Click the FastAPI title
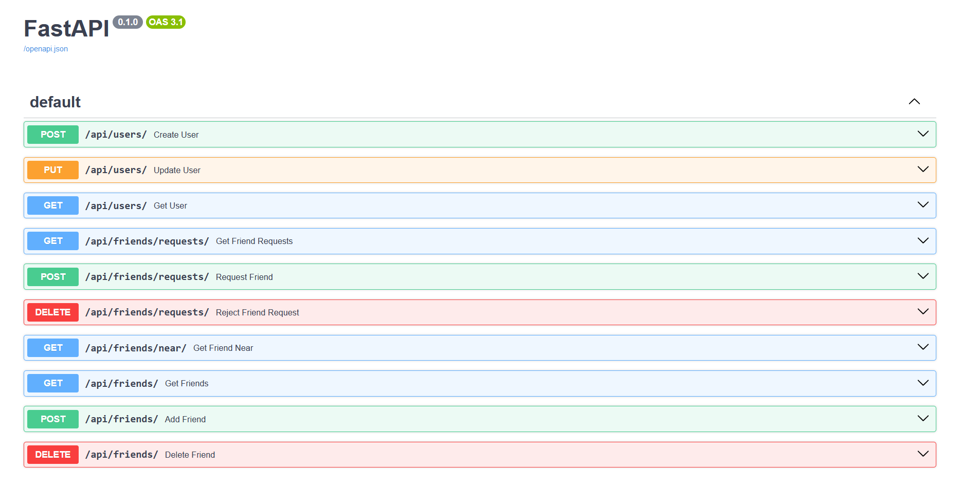980x487 pixels. pyautogui.click(x=66, y=29)
